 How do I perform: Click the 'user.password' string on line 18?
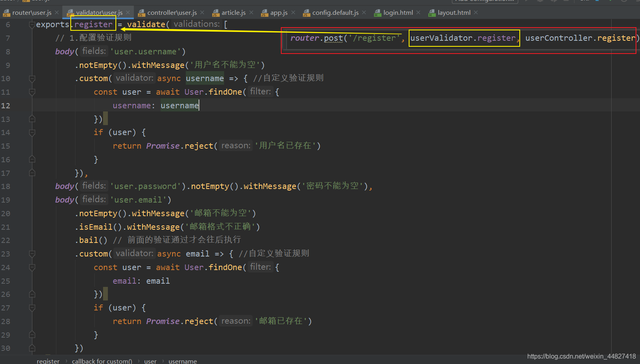[x=145, y=187]
